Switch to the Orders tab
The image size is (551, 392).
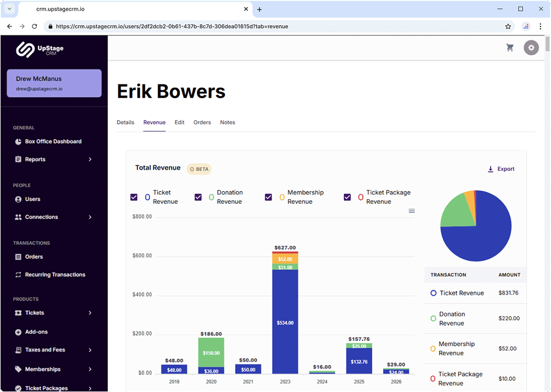202,123
